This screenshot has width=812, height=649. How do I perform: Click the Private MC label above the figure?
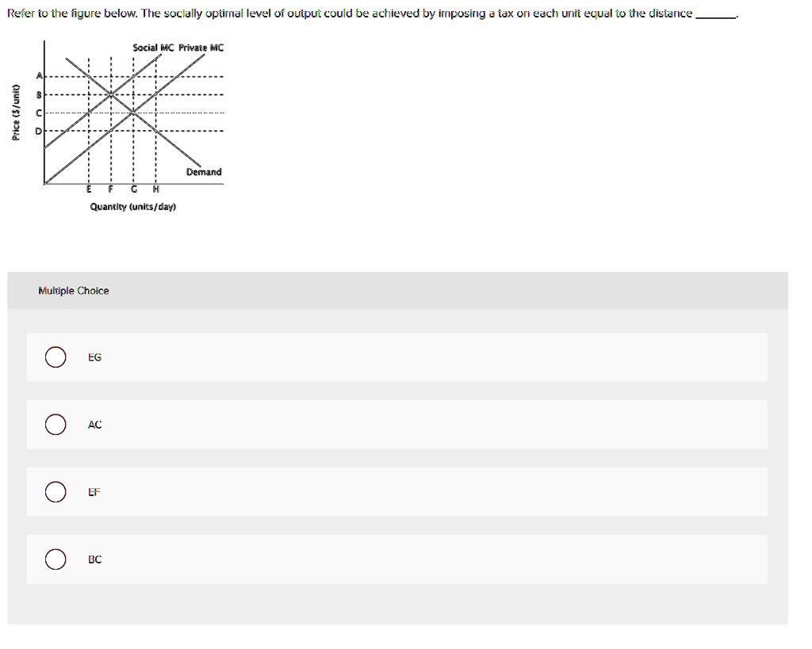click(202, 48)
